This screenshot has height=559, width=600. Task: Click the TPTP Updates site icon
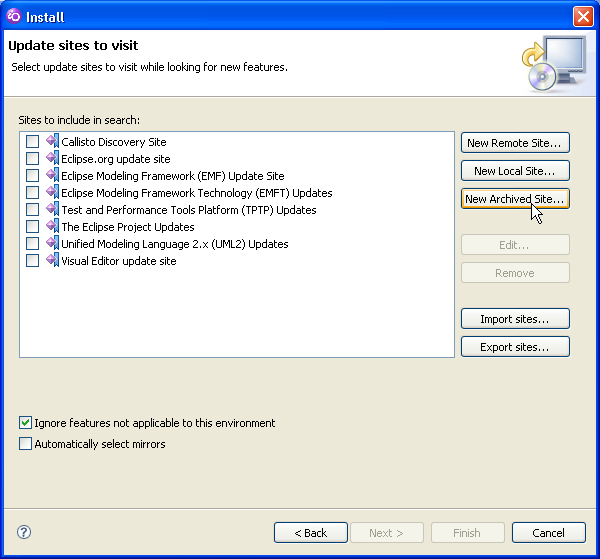[53, 209]
